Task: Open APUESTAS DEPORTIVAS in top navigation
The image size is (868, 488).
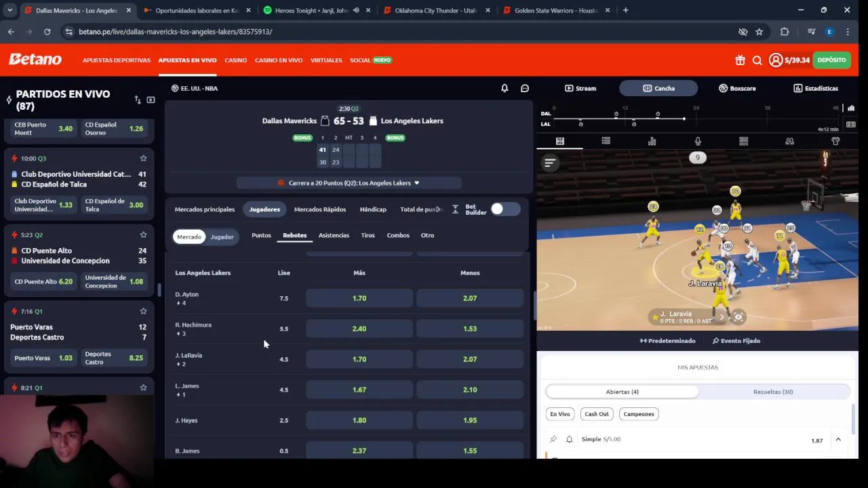Action: [117, 60]
